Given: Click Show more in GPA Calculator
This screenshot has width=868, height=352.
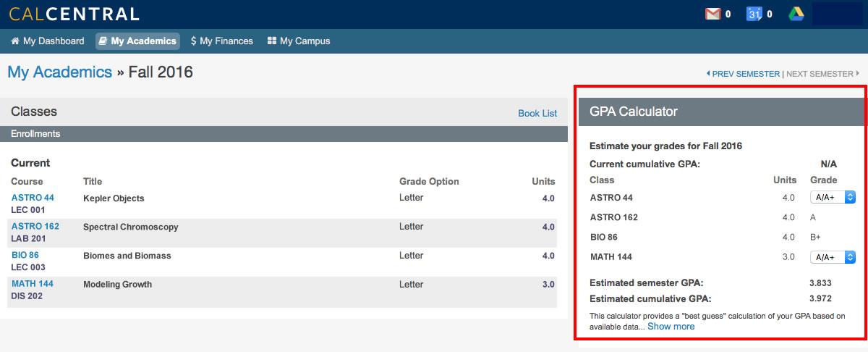Looking at the screenshot, I should pos(671,327).
